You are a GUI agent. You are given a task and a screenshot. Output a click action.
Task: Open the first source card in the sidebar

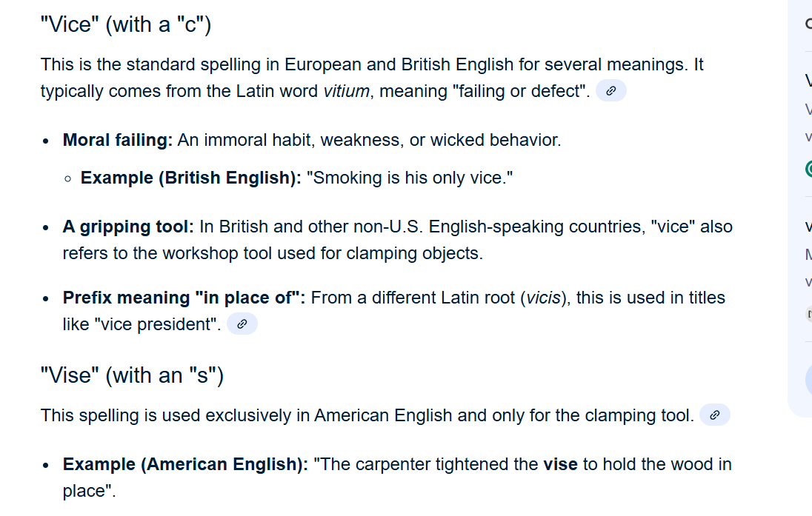[x=808, y=110]
